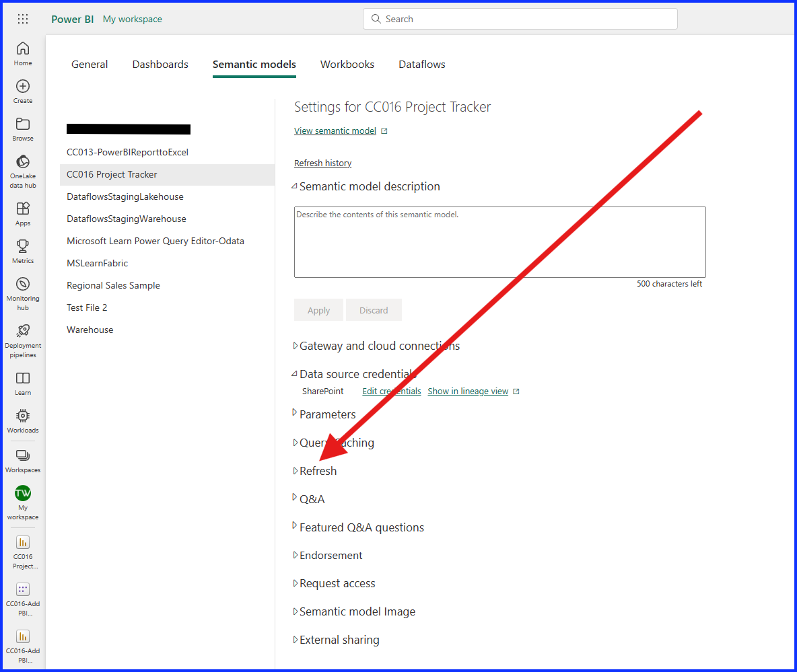This screenshot has width=797, height=672.
Task: Open Apps in the left navigation
Action: [23, 214]
